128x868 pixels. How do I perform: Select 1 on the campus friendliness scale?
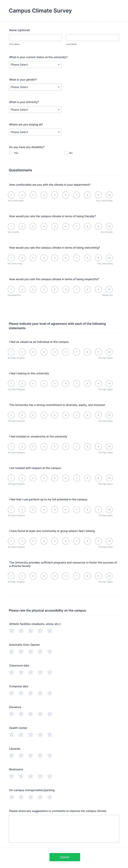11,226
